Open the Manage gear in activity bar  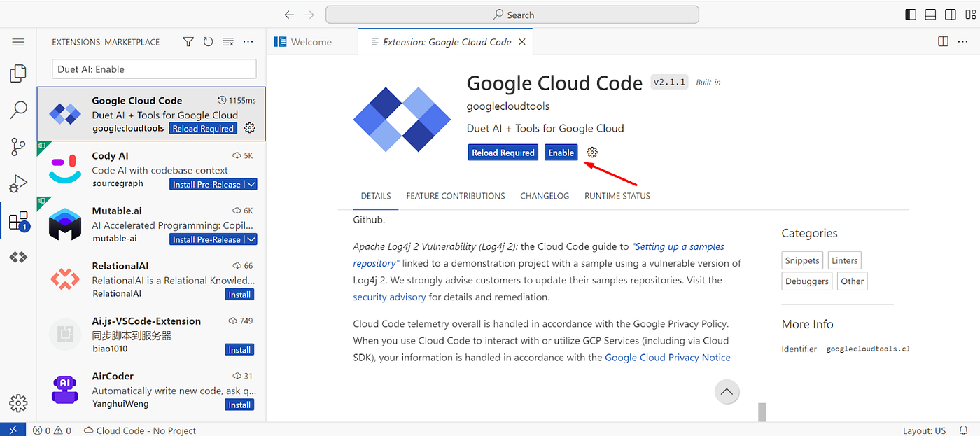(18, 403)
